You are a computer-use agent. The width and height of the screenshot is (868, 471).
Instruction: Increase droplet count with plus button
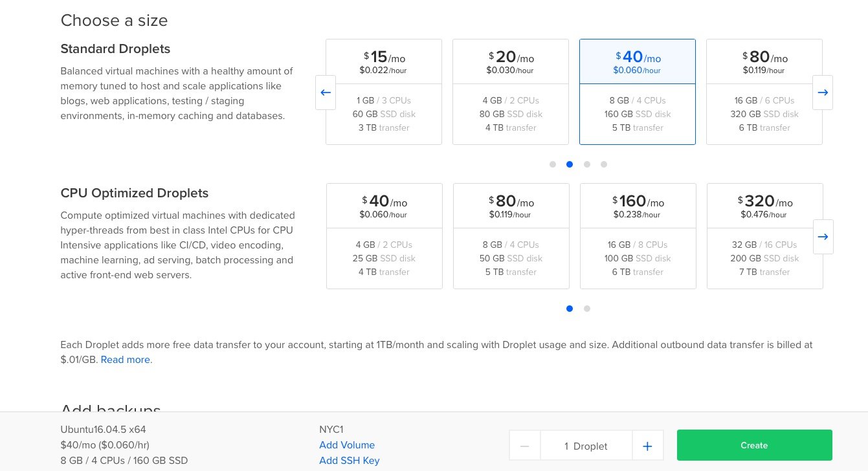click(x=647, y=446)
